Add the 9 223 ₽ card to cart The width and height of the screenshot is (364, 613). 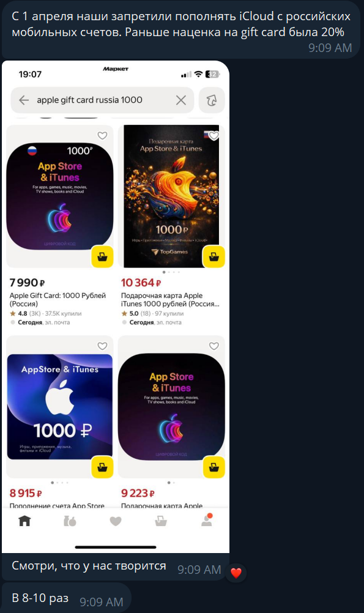(x=214, y=467)
